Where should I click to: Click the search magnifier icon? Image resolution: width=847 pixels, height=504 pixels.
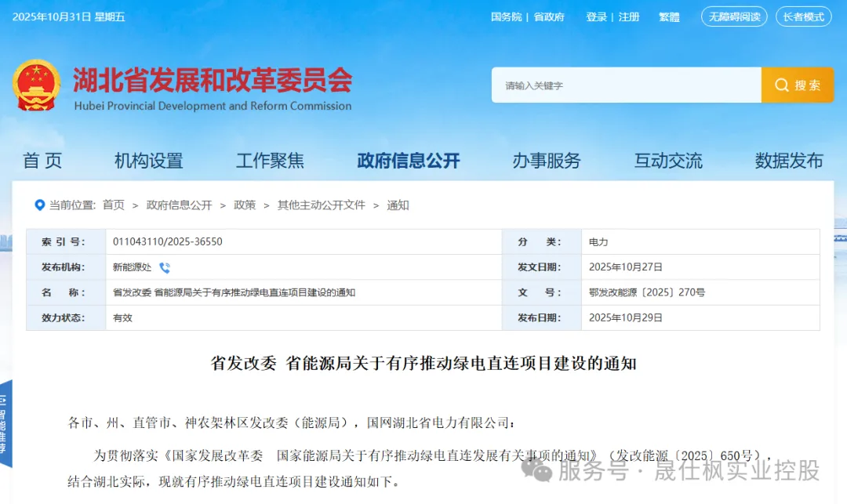coord(780,85)
